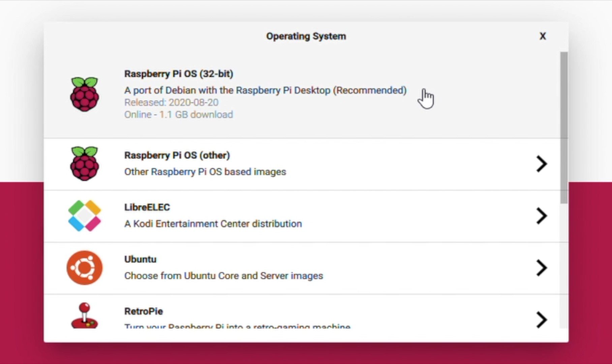612x364 pixels.
Task: Expand the RetroPie entry arrow
Action: 541,320
